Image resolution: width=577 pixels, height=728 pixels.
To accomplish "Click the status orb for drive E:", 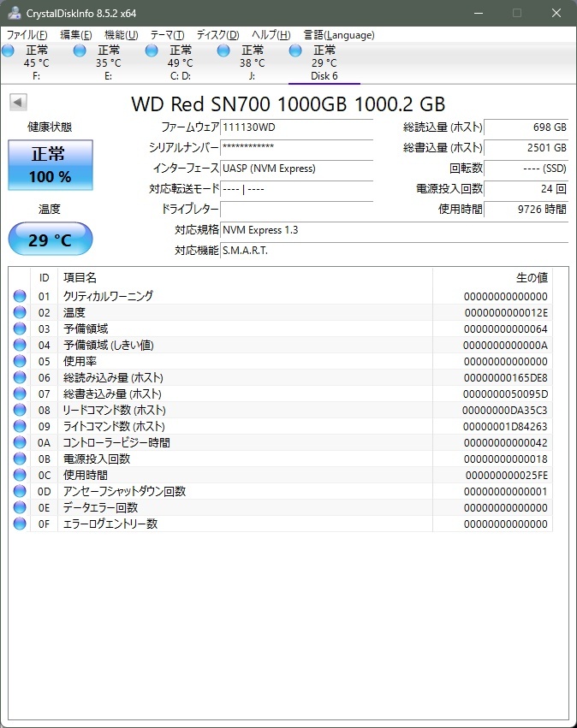I will pyautogui.click(x=80, y=50).
